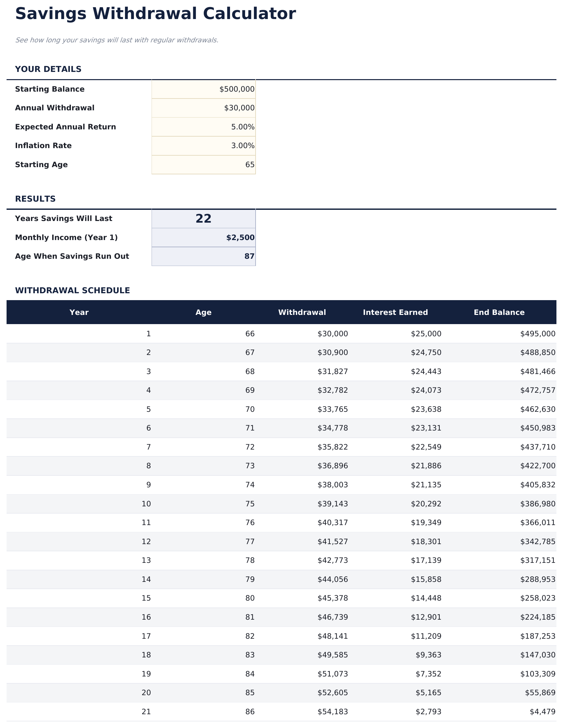
Task: Select the Starting Age input showing 65
Action: 203,164
